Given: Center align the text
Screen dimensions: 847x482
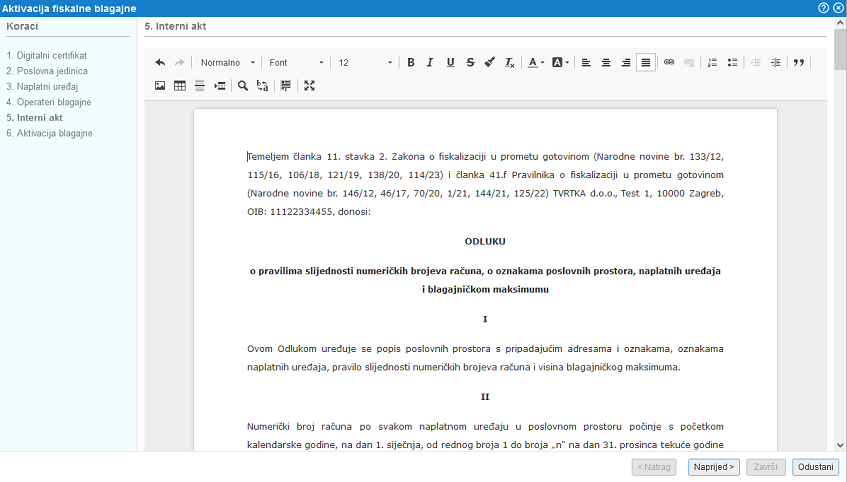Looking at the screenshot, I should (x=606, y=63).
